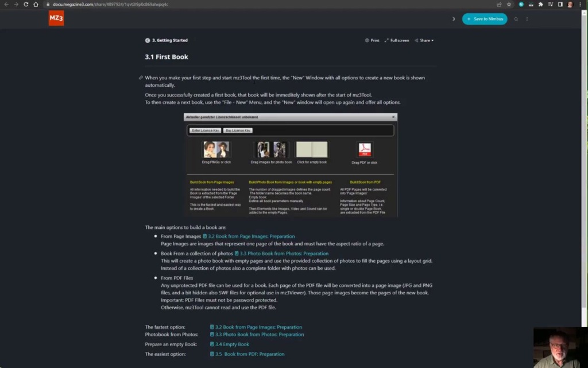Bookmark this page with the star
Image resolution: width=588 pixels, height=368 pixels.
coord(509,5)
